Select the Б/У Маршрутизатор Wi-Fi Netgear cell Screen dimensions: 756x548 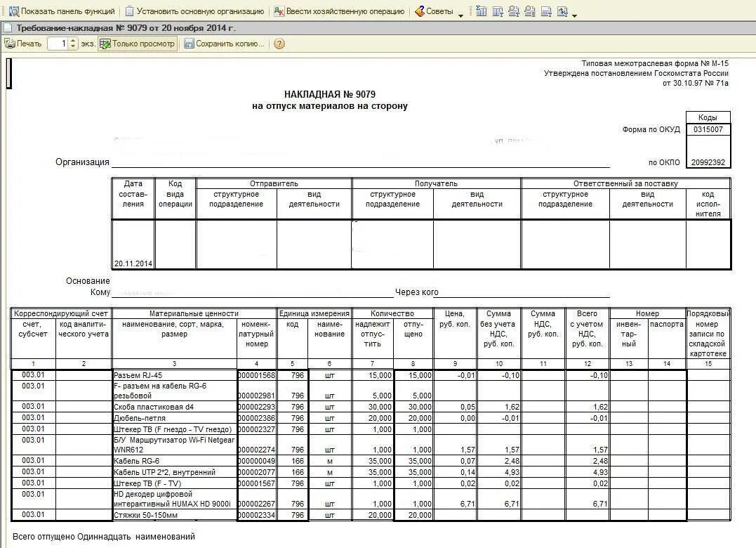pos(175,445)
